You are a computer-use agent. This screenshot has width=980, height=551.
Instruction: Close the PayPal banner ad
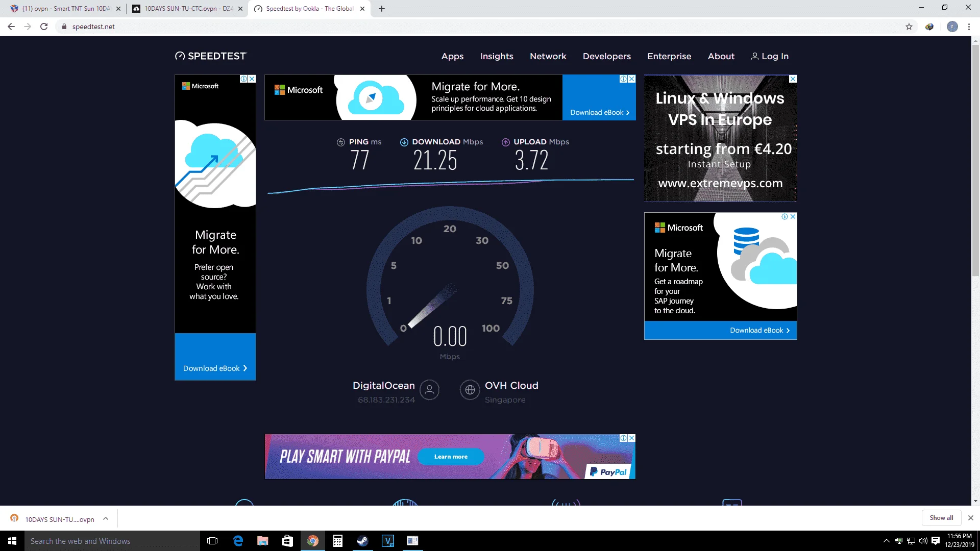point(632,438)
